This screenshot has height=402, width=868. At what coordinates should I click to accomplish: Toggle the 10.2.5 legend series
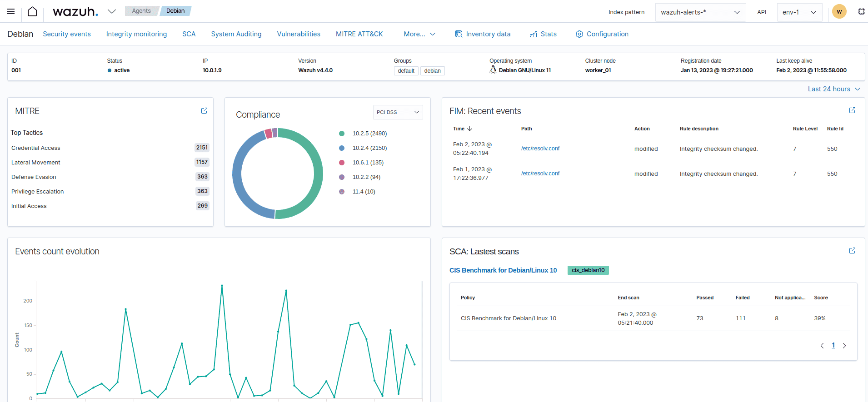[369, 134]
